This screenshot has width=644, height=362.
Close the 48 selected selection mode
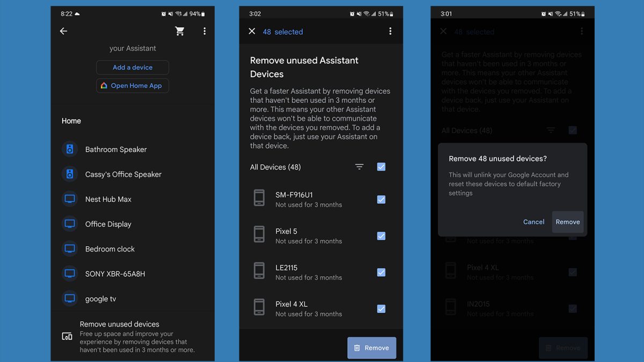pyautogui.click(x=252, y=32)
